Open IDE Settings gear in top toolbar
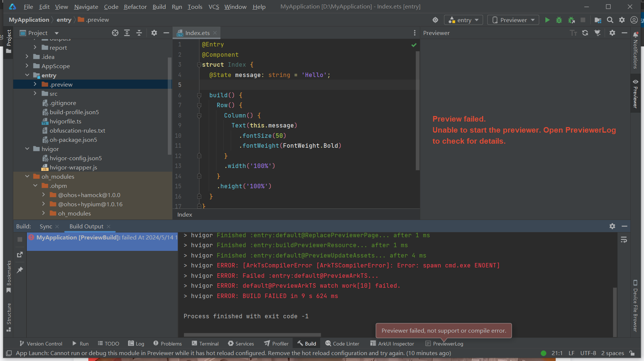Viewport: 644px width, 361px height. [622, 20]
